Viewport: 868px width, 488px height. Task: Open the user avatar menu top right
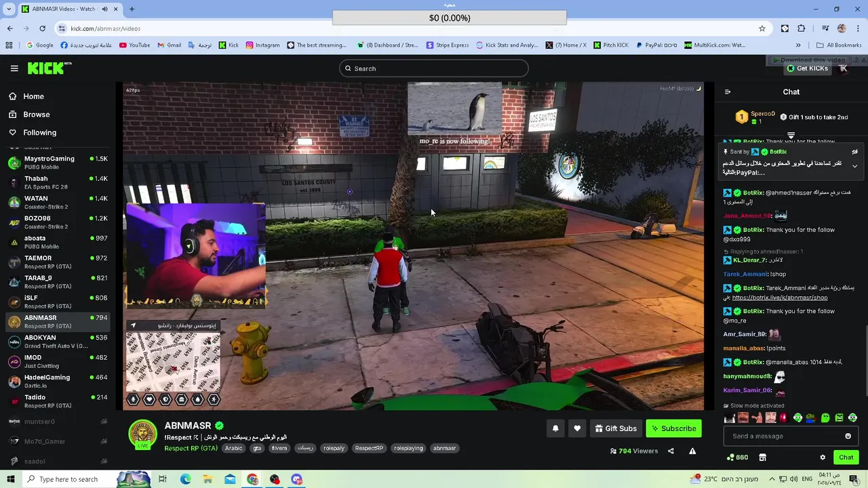[843, 68]
